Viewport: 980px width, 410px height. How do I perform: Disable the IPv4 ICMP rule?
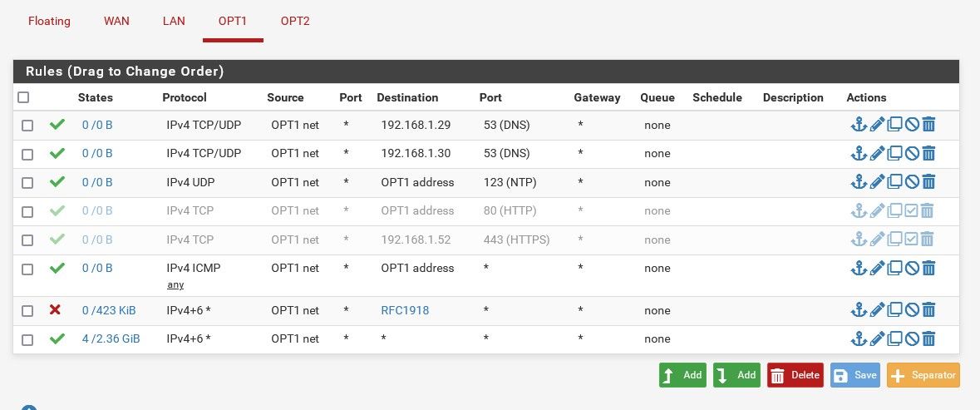click(x=912, y=268)
